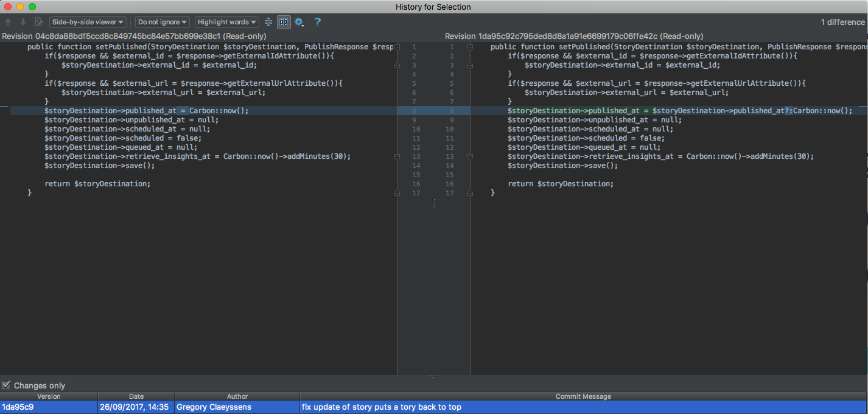Expand the Highlight words dropdown

point(226,22)
